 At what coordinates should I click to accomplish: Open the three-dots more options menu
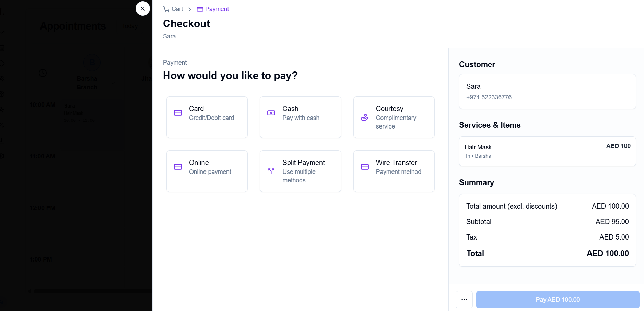(x=464, y=300)
